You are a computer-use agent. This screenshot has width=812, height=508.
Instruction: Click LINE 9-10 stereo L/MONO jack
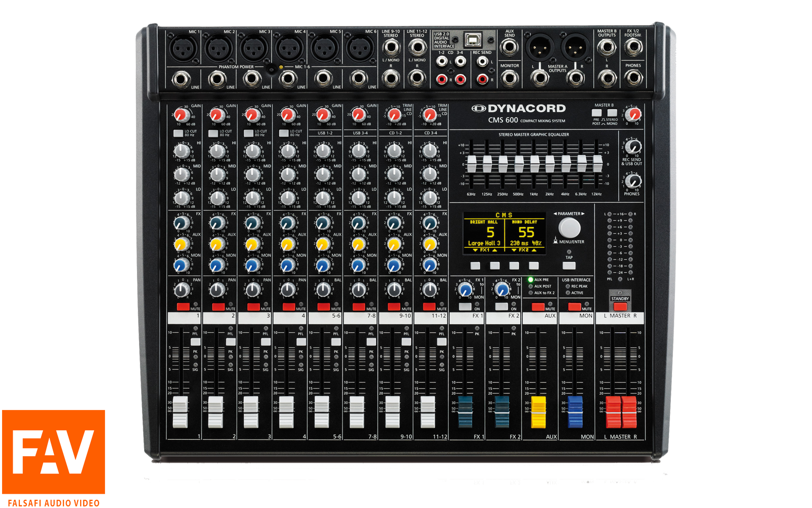[x=391, y=48]
